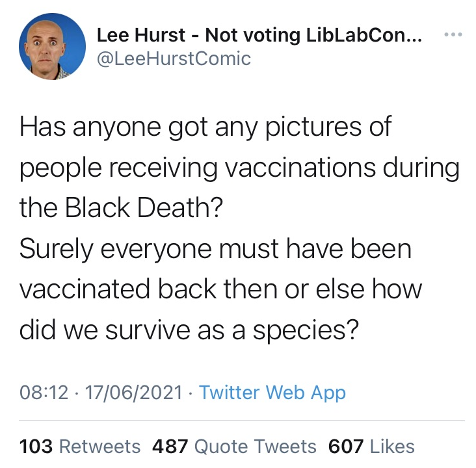Click the first tweet line 'Has anyone got any pictures'
The image size is (476, 468).
point(205,127)
